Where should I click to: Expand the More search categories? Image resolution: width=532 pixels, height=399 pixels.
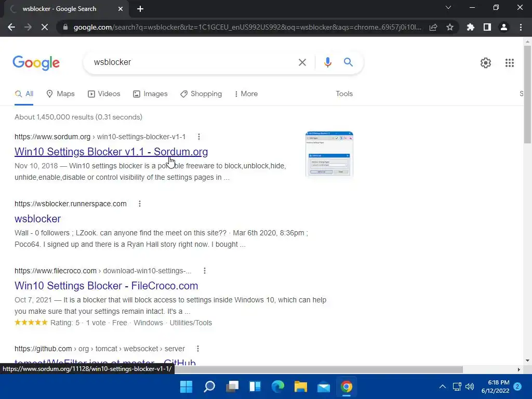(246, 94)
